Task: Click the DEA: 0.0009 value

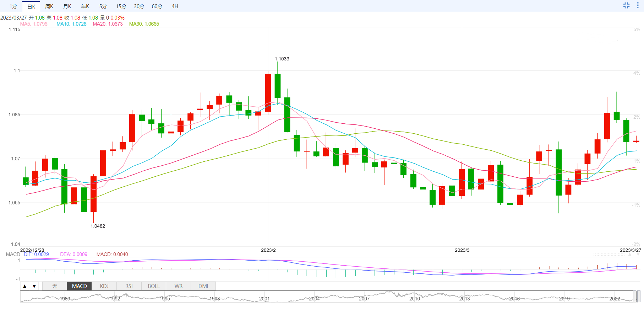Action: [x=73, y=254]
